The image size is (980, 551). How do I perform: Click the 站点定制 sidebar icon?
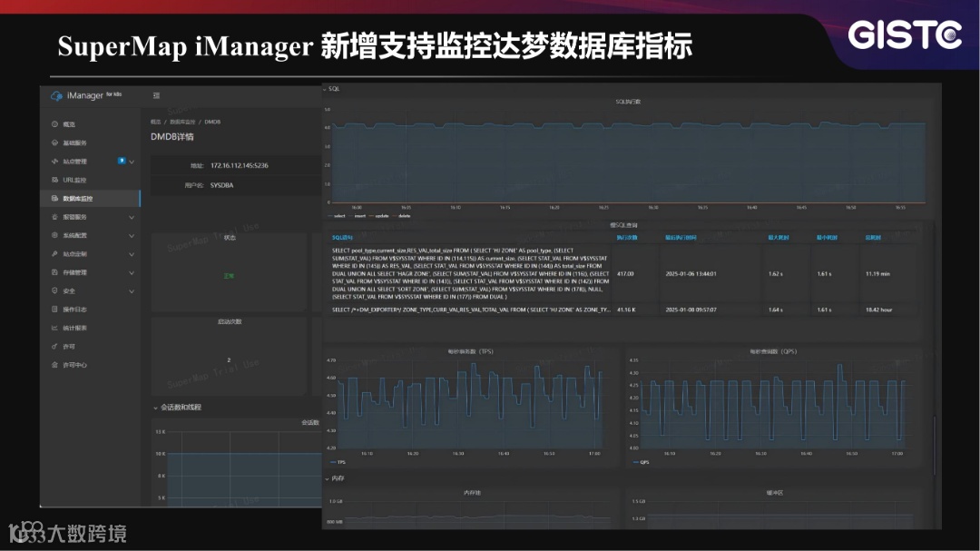click(55, 254)
